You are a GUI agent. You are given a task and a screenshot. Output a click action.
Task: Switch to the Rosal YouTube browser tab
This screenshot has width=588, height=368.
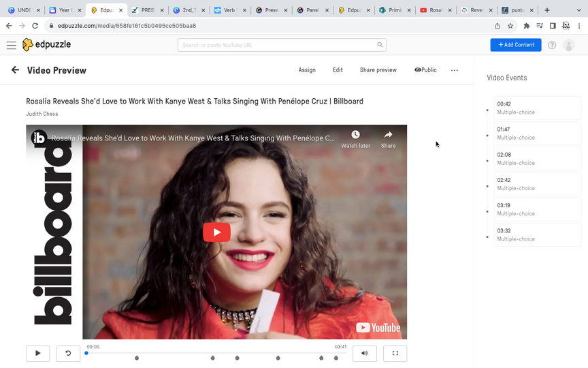(x=436, y=10)
